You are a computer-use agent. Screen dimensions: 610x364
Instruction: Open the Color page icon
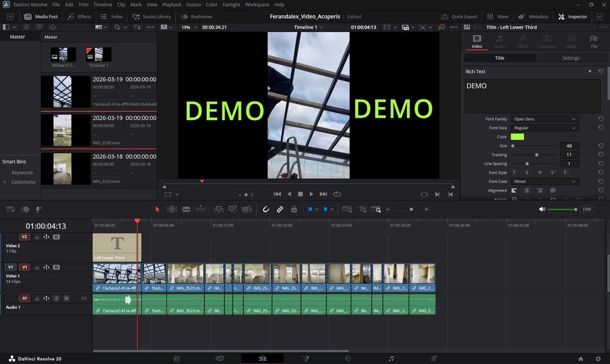point(348,359)
